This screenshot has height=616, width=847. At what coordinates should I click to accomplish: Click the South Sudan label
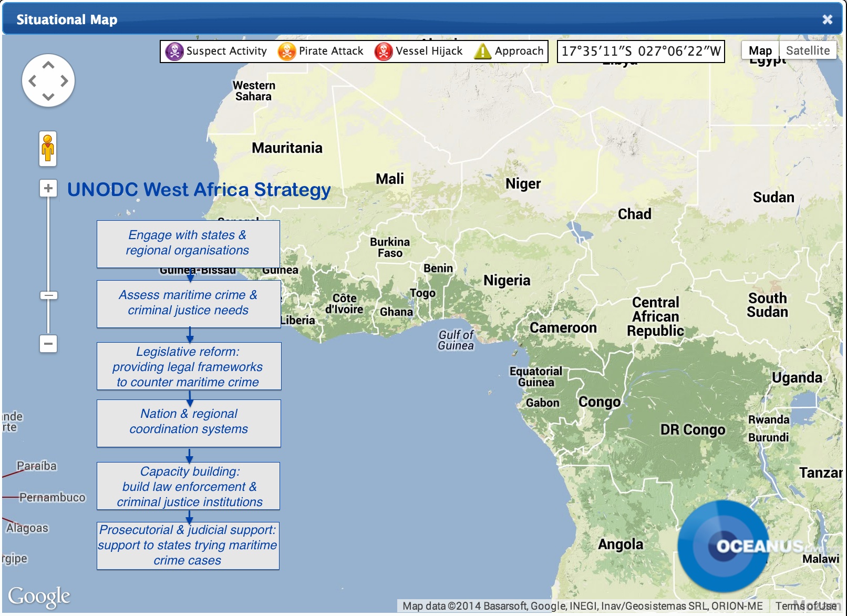[767, 305]
